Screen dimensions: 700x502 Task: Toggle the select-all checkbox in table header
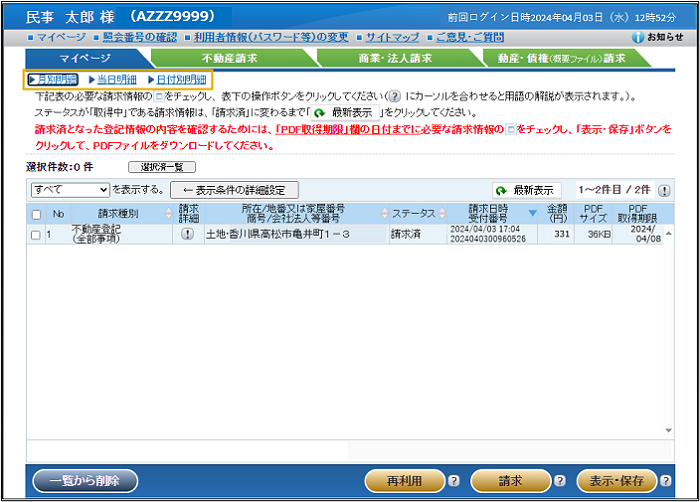pos(37,214)
